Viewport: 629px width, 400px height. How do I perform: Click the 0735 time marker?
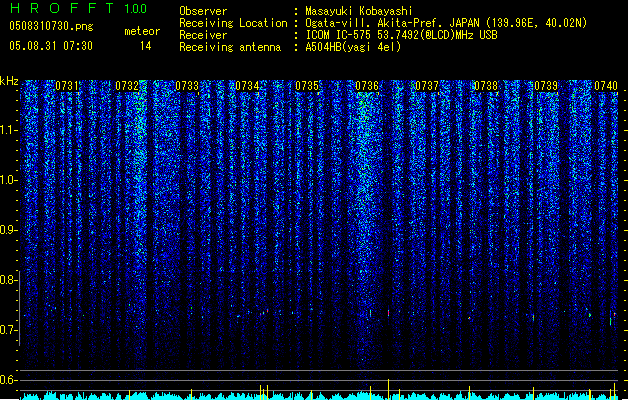point(307,86)
